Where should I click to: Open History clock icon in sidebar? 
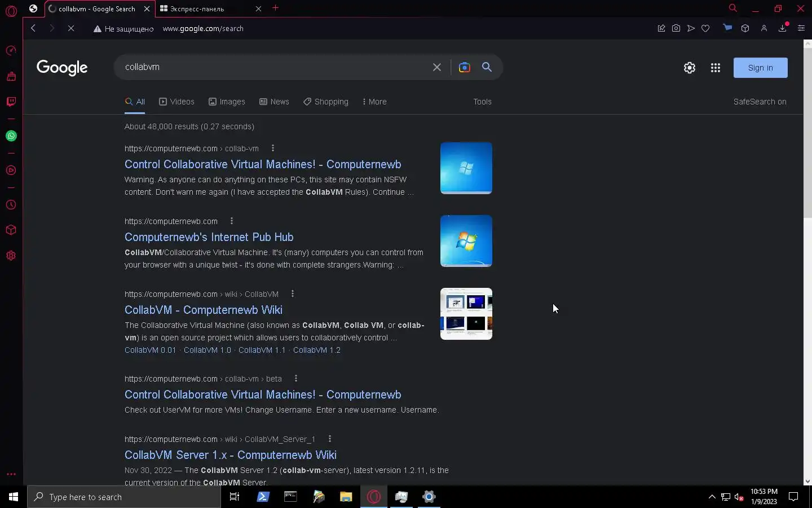coord(11,205)
